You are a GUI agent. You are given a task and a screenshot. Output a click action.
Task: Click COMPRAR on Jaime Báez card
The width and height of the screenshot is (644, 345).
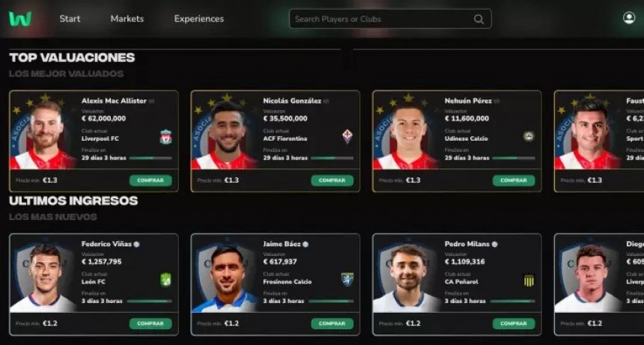332,323
